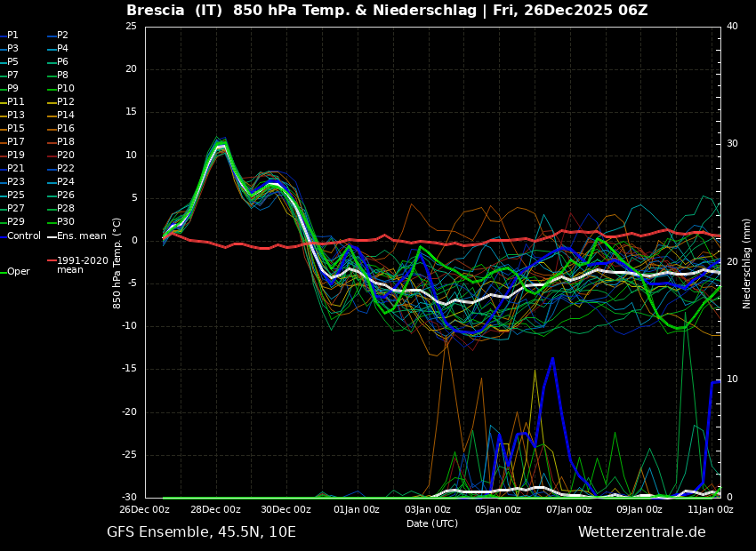This screenshot has width=756, height=551.
Task: Click the P16 legend label
Action: coord(65,129)
